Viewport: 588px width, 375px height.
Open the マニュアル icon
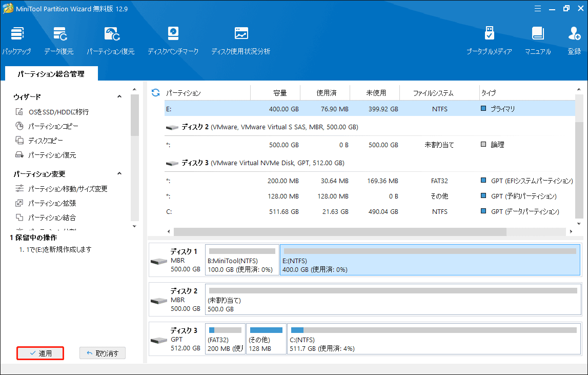click(538, 33)
